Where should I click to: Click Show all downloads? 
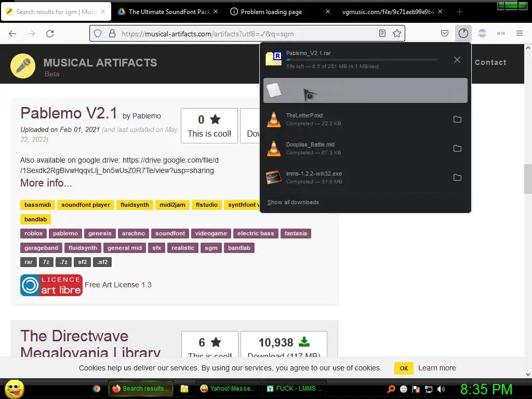(x=293, y=202)
